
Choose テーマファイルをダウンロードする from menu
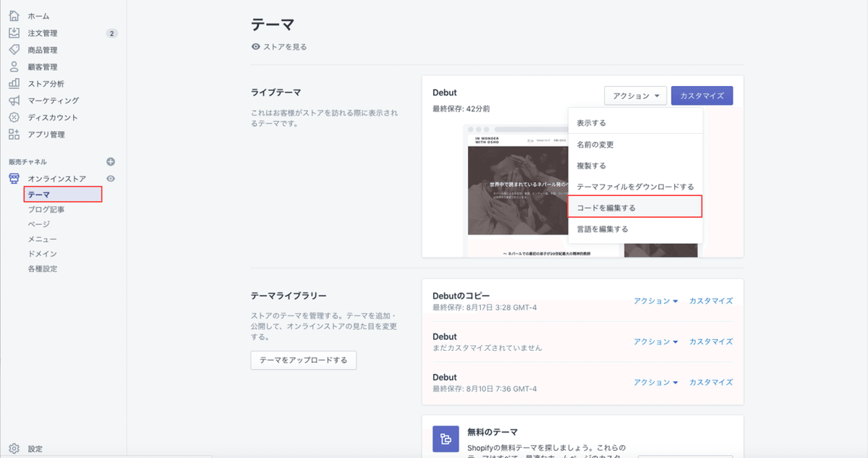click(635, 187)
